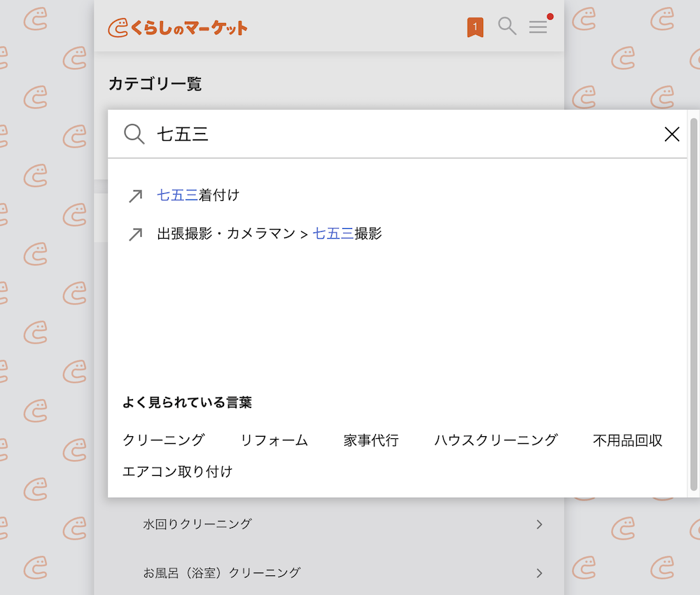700x595 pixels.
Task: Choose the エアコン取り付け popular keyword
Action: tap(177, 471)
